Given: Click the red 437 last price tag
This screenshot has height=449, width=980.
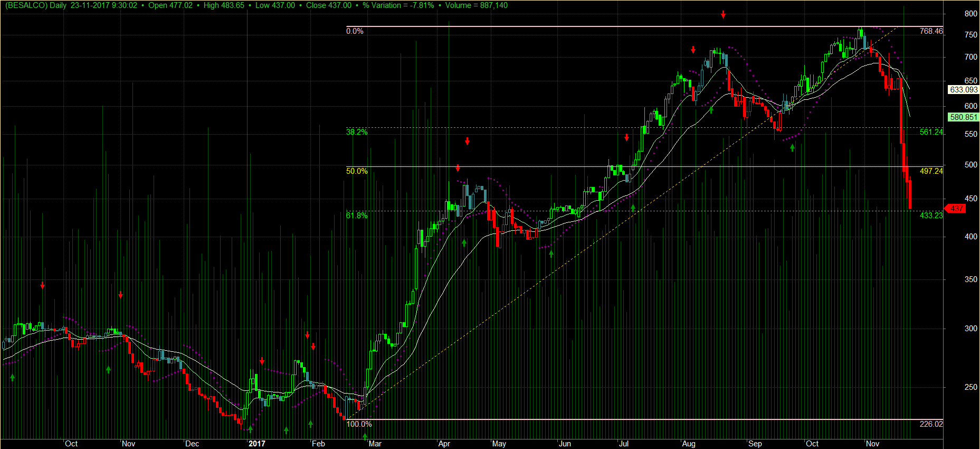Looking at the screenshot, I should coord(956,209).
